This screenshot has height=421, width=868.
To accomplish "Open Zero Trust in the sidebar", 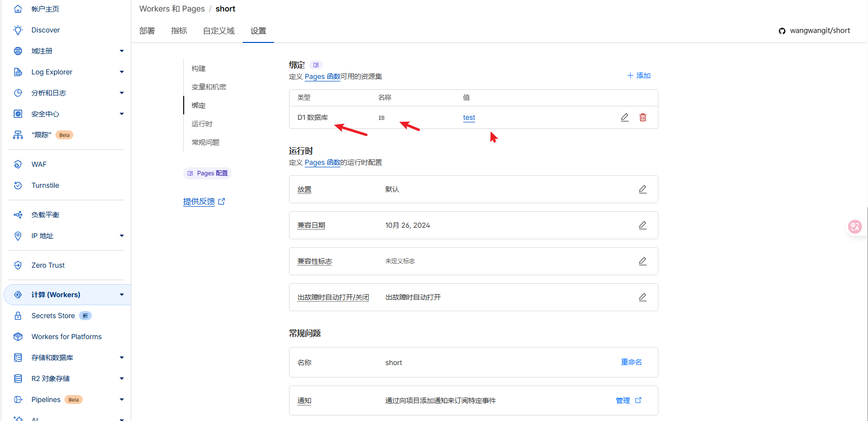I will (48, 265).
